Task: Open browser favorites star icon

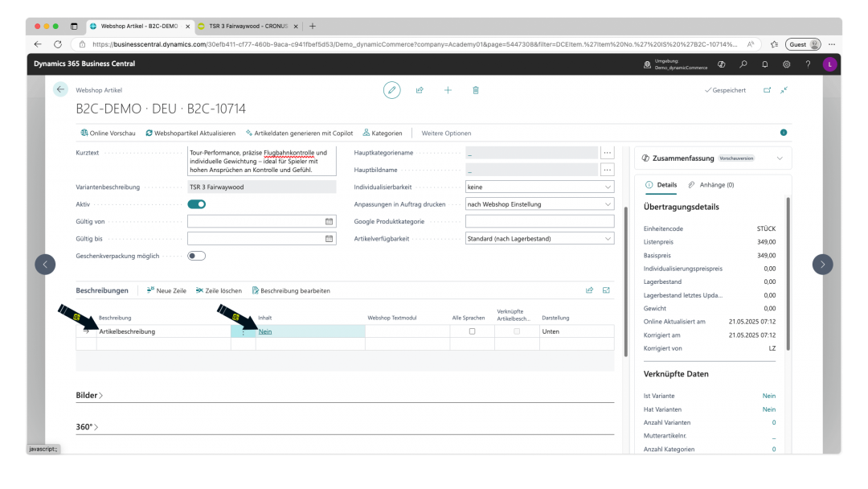Action: coord(775,44)
